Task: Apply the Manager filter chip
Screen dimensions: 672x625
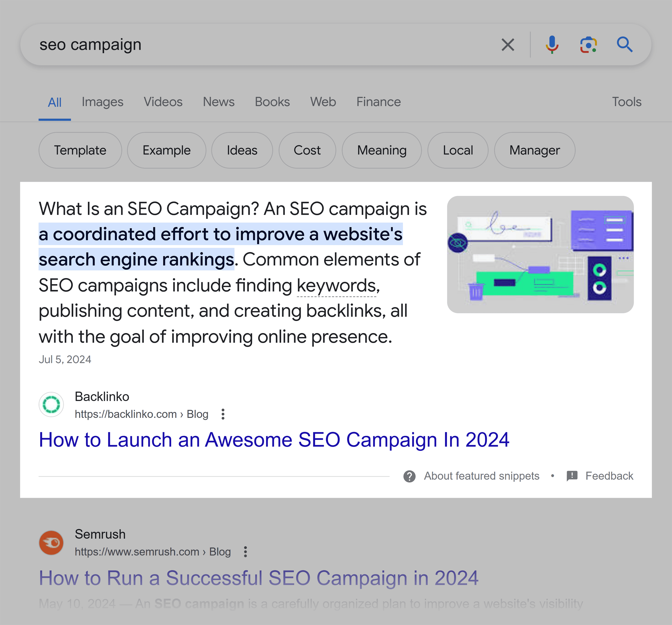Action: [x=535, y=150]
